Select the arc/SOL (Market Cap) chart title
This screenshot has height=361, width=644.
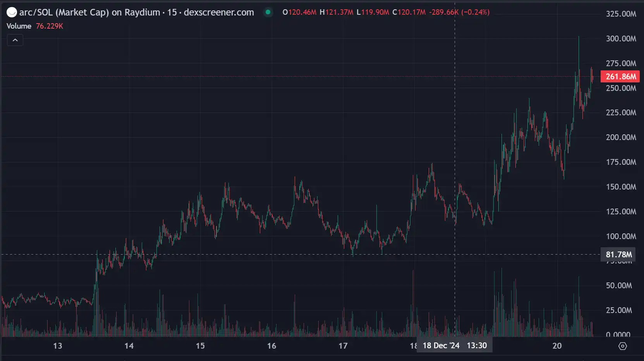coord(137,12)
